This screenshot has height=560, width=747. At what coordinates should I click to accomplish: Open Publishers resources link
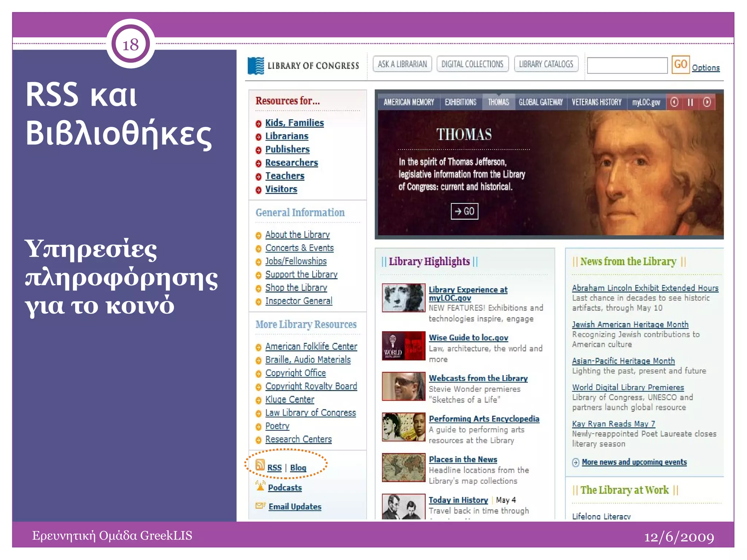tap(287, 149)
